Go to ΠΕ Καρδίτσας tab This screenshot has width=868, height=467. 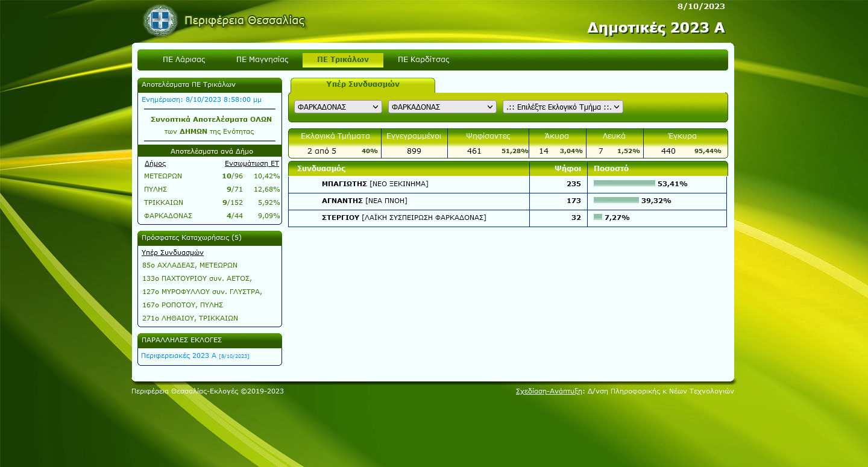coord(424,60)
